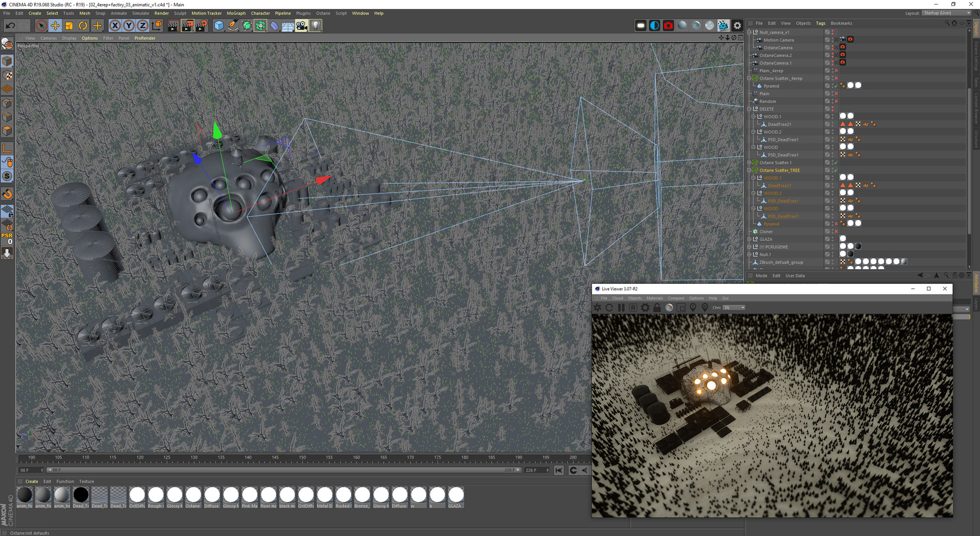The width and height of the screenshot is (980, 536).
Task: Click the light bulb light object icon
Action: 316,25
